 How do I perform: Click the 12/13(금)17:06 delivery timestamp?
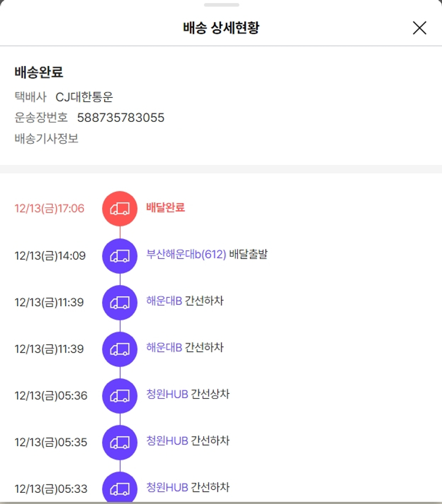[50, 208]
